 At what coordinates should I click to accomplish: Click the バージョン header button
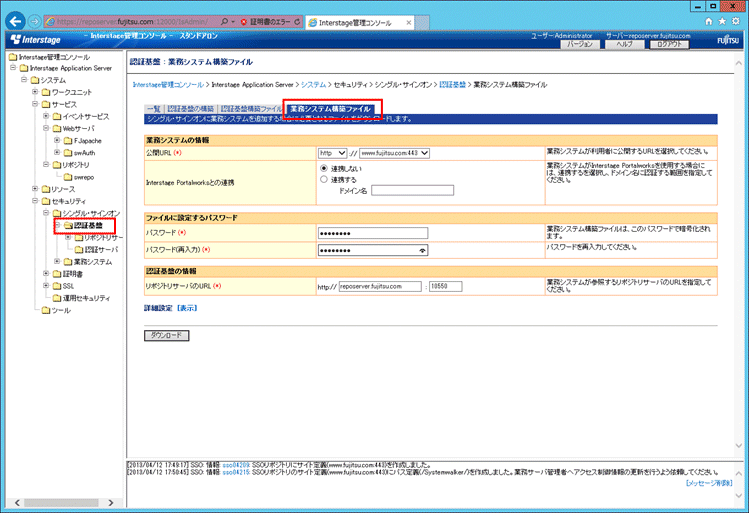pos(580,44)
